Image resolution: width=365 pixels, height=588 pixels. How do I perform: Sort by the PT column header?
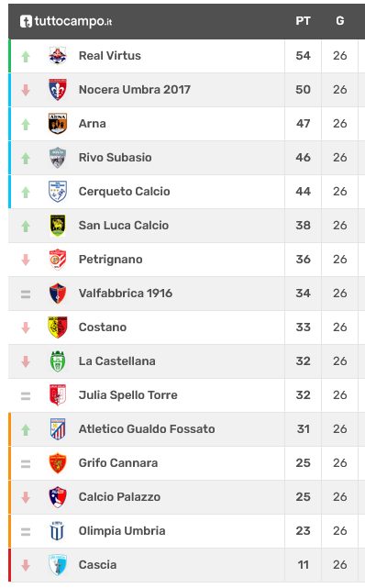(x=303, y=21)
